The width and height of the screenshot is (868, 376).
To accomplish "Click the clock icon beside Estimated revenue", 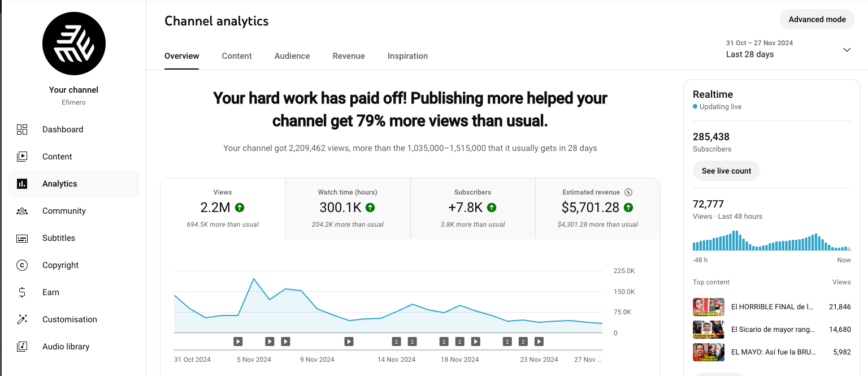I will [628, 192].
